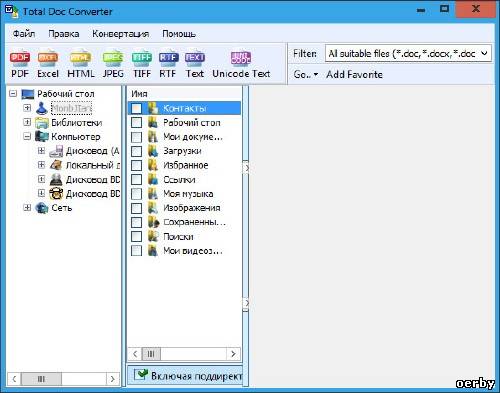Click the Изображения folder icon
Image resolution: width=500 pixels, height=393 pixels.
(153, 208)
